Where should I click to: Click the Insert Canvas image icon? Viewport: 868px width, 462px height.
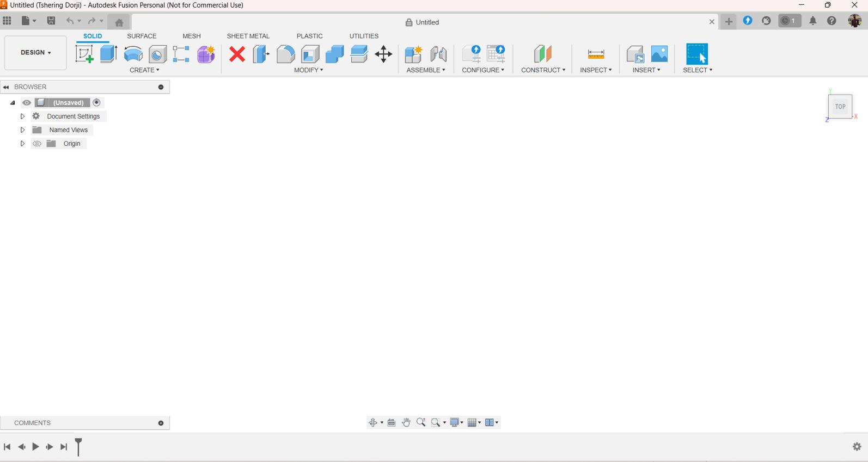(659, 54)
